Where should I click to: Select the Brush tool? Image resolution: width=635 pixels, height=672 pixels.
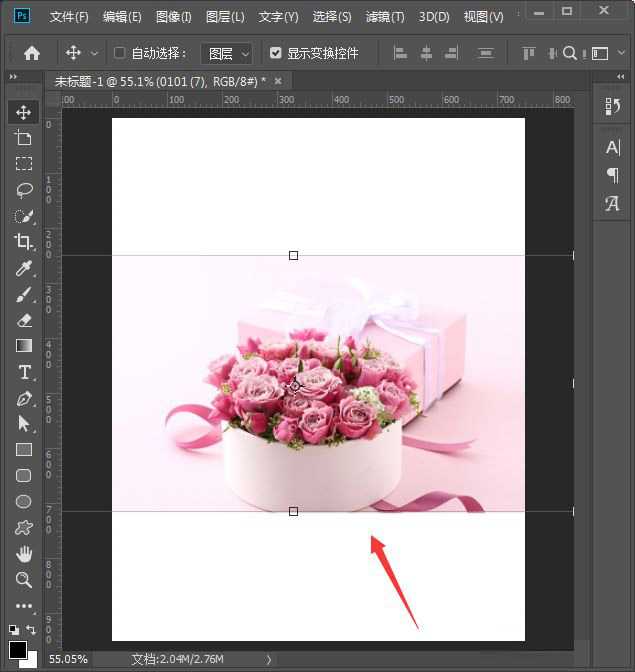click(24, 294)
